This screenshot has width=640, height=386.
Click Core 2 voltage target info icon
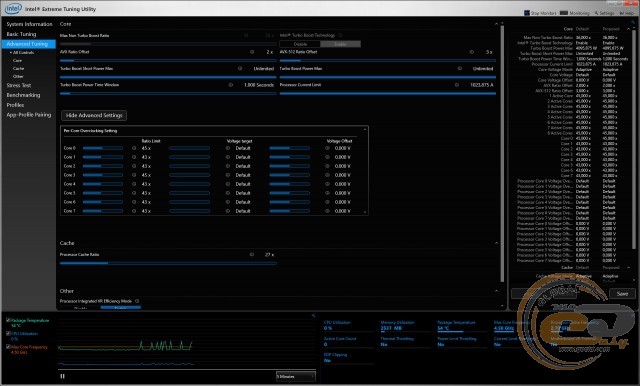[228, 166]
